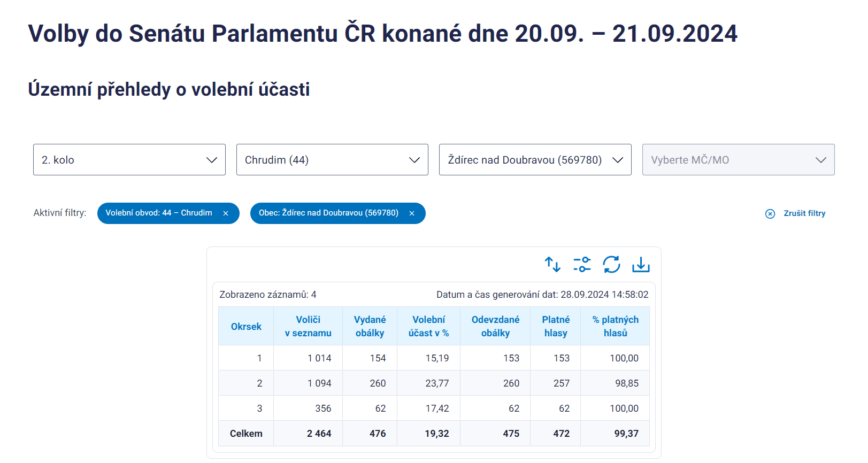Click the Odevzdané obálky column header
The height and width of the screenshot is (463, 868).
pyautogui.click(x=495, y=327)
